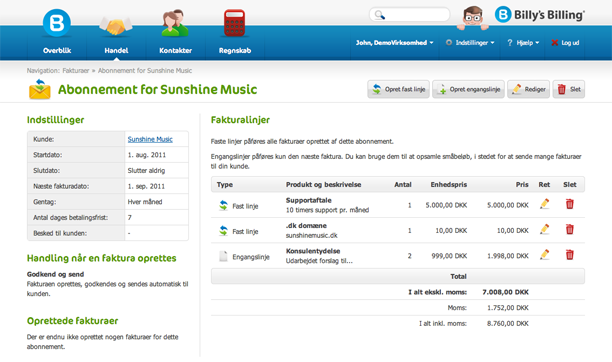
Task: Click the Enhedspris column header
Action: point(449,184)
